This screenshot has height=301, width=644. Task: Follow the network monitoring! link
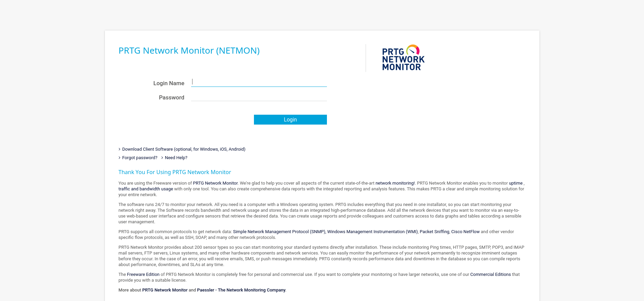(395, 183)
